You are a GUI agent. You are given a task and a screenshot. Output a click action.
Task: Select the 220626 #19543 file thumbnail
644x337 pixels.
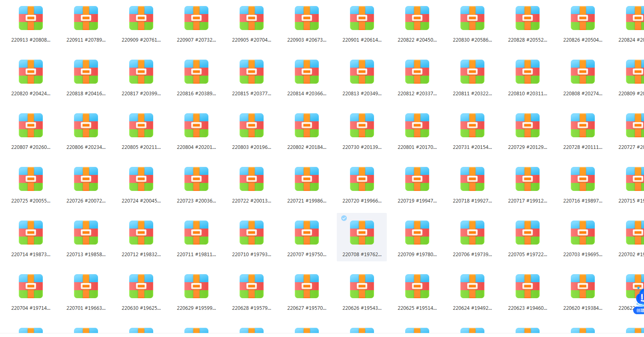[362, 287]
